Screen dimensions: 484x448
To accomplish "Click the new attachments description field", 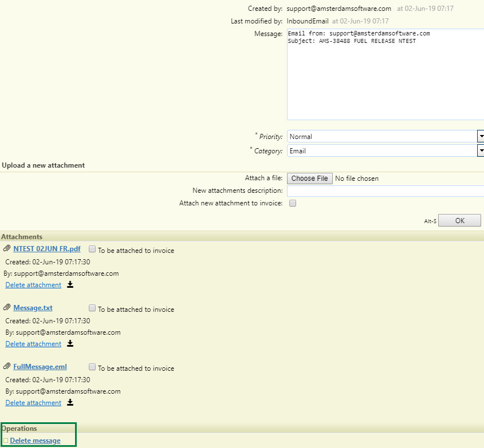I will tap(384, 191).
